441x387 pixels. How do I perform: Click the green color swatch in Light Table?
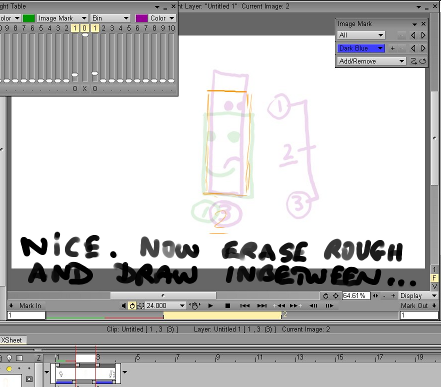click(29, 18)
